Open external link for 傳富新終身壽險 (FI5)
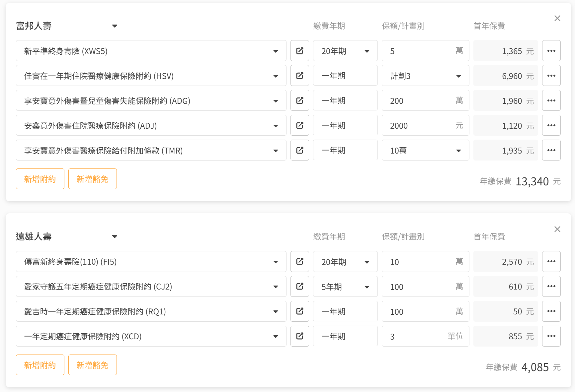Viewport: 575px width, 392px height. [x=299, y=261]
